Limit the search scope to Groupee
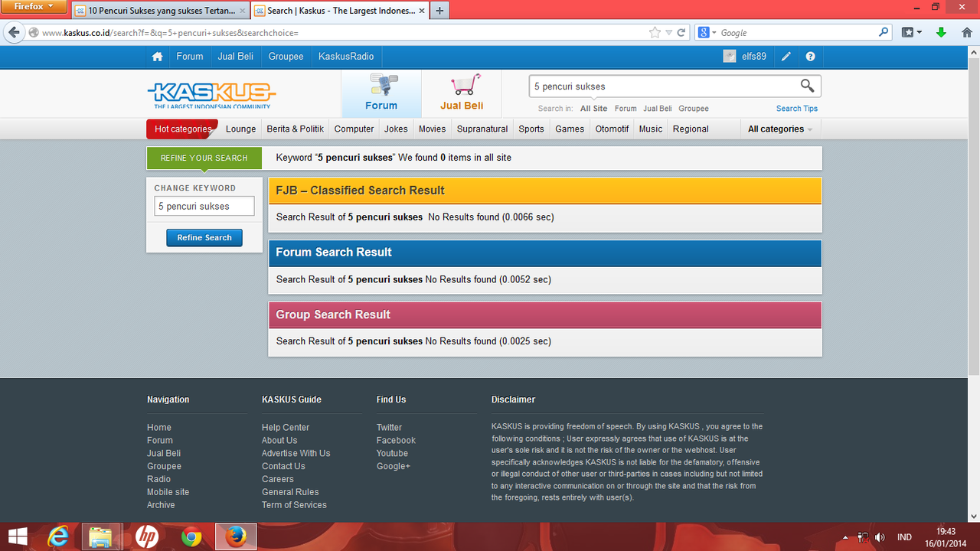 (x=694, y=109)
